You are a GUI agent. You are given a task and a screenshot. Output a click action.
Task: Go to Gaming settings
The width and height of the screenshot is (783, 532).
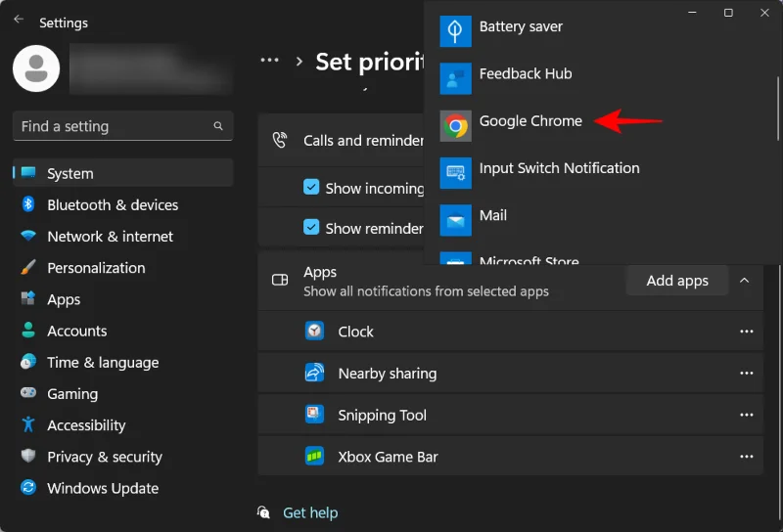tap(123, 393)
